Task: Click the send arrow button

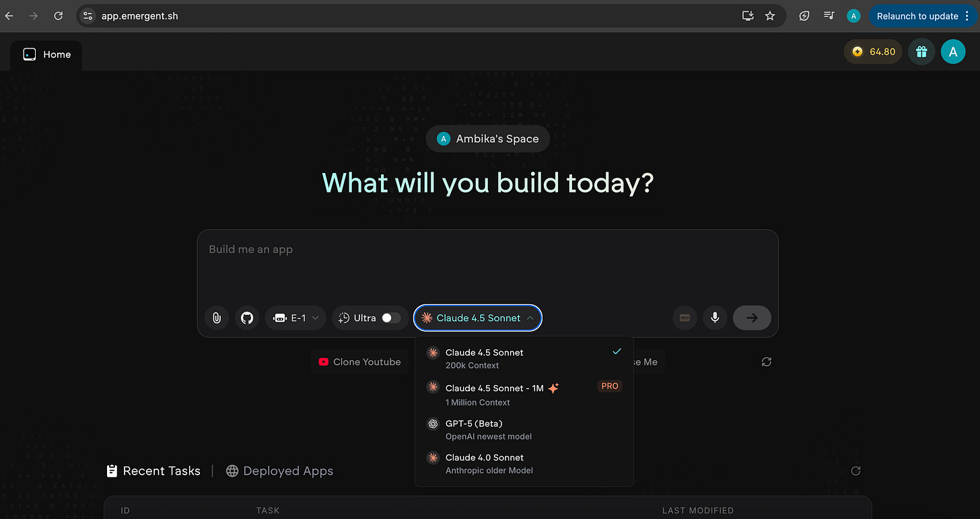Action: 752,318
